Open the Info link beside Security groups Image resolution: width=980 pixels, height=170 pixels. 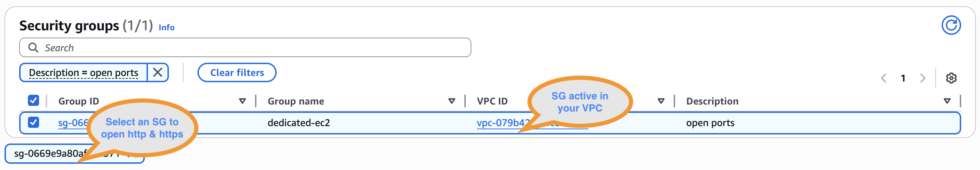pyautogui.click(x=166, y=28)
